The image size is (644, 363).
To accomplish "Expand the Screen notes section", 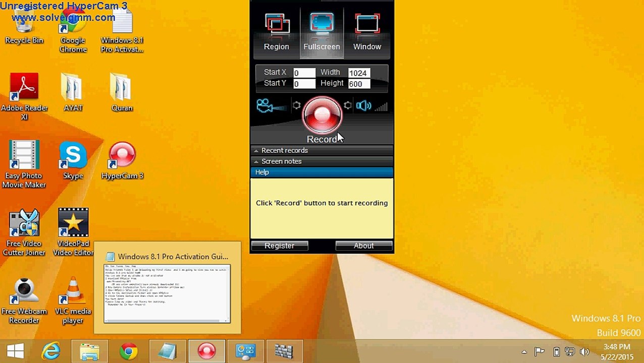I will click(x=321, y=161).
